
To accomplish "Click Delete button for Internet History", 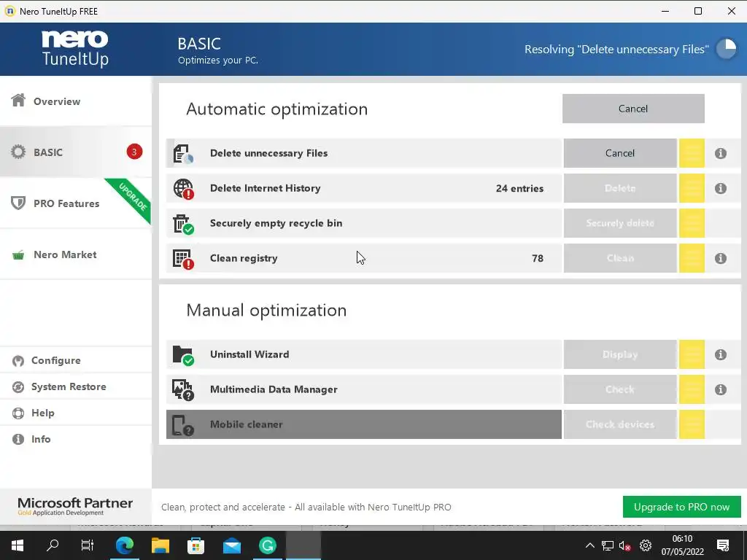I will click(x=620, y=189).
